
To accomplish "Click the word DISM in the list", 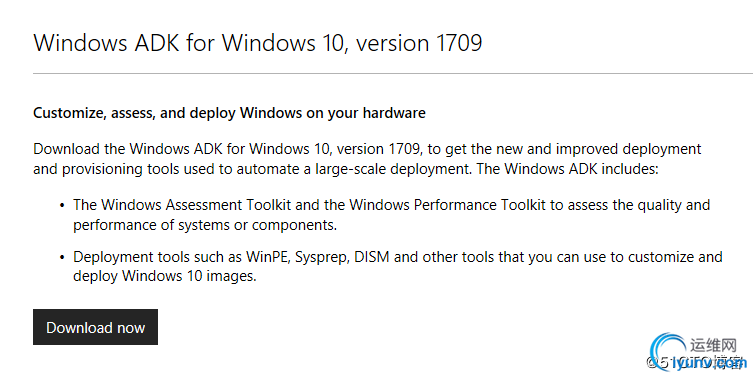I will coord(371,257).
